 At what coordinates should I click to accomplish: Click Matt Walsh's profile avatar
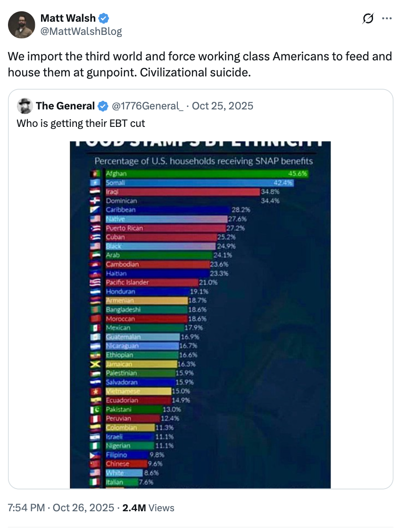(x=22, y=25)
